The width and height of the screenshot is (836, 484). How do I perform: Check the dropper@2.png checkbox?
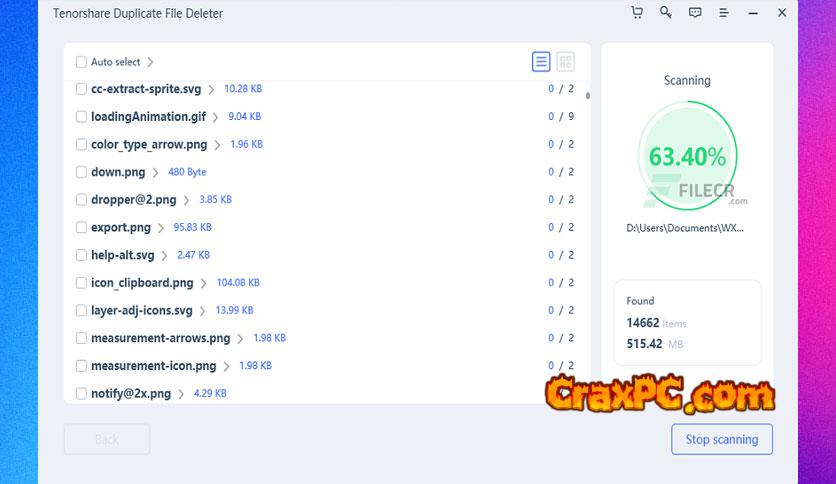coord(81,200)
